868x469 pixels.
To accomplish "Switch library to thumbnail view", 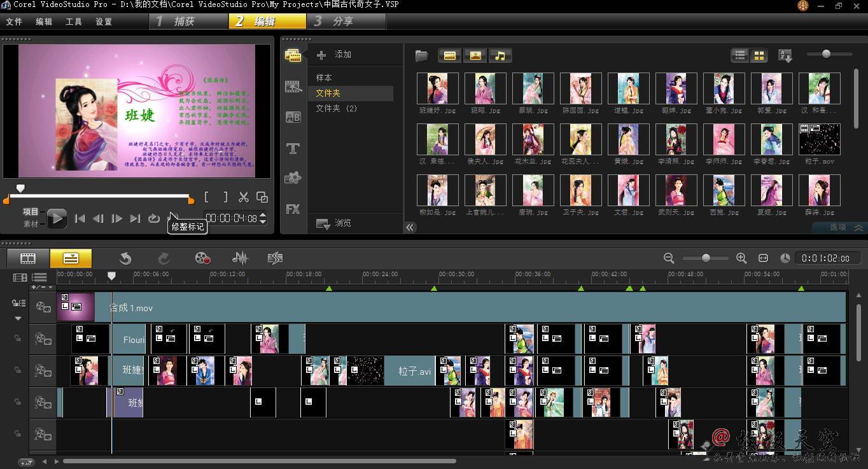I will (x=759, y=55).
